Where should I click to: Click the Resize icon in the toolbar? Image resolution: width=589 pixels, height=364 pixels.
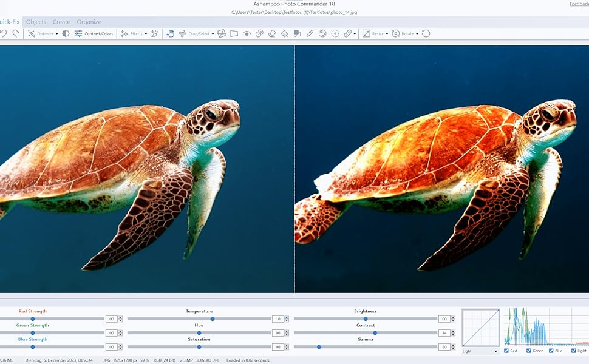click(x=367, y=34)
